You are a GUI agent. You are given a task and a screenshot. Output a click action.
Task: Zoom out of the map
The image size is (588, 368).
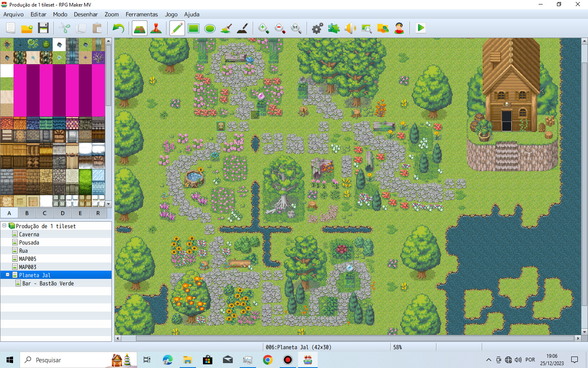click(x=280, y=28)
